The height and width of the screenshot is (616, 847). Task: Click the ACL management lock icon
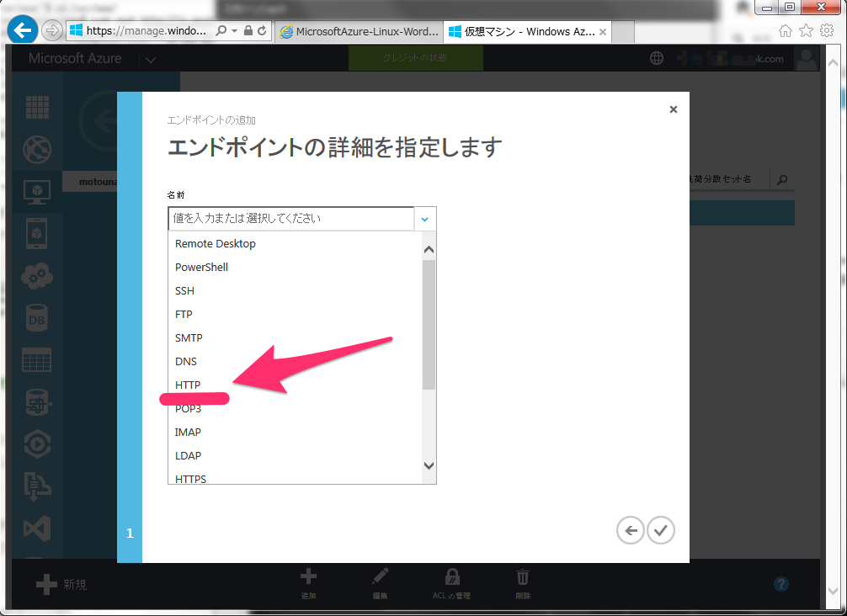point(452,576)
